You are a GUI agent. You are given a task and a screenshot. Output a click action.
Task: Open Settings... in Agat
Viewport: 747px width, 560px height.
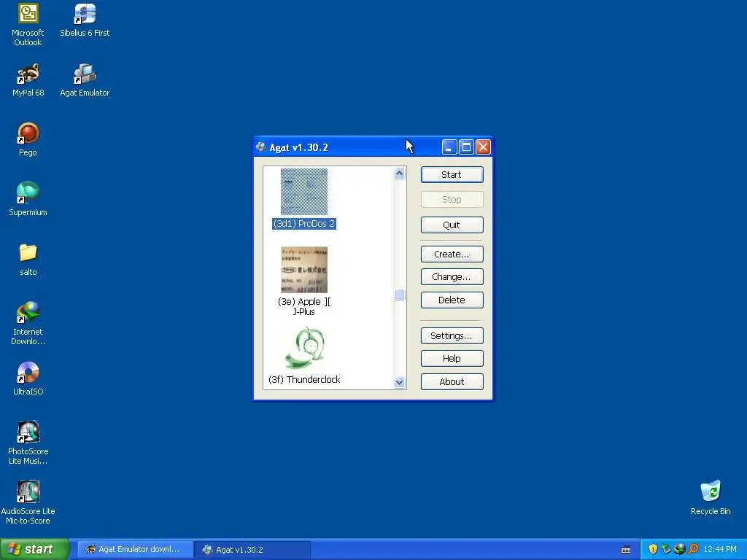tap(452, 335)
